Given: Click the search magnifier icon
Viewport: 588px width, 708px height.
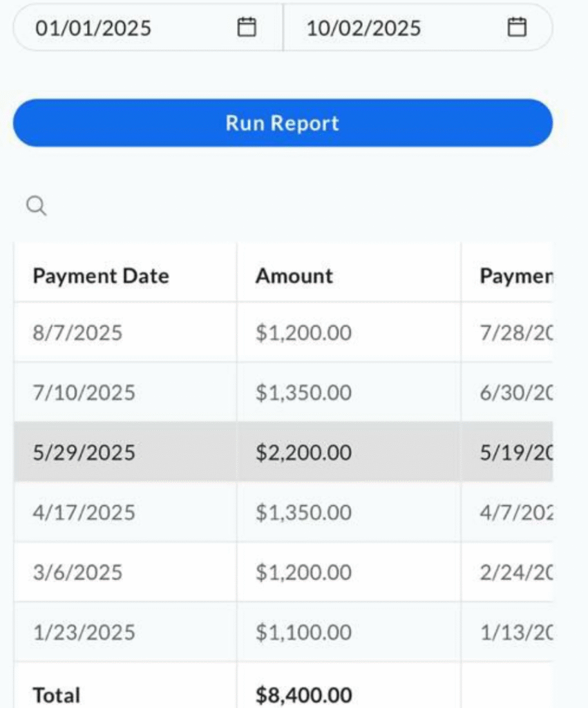Looking at the screenshot, I should click(36, 205).
